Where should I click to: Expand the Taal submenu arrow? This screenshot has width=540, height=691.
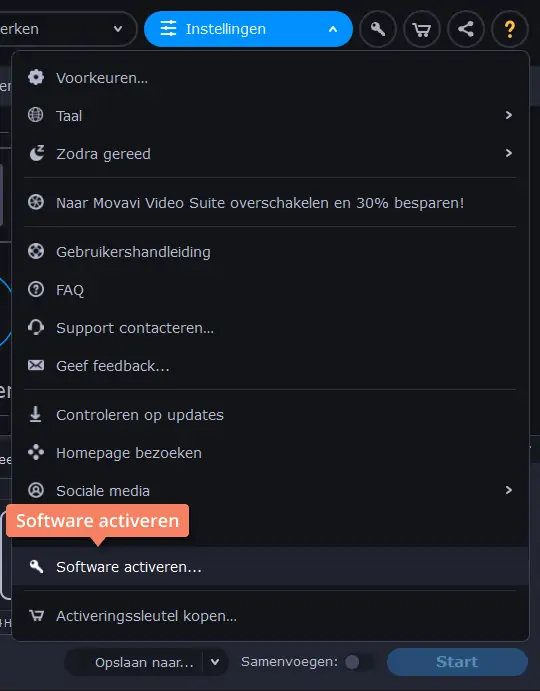(509, 115)
